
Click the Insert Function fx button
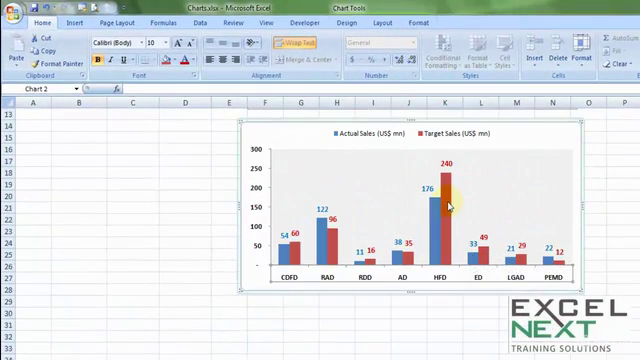point(117,89)
